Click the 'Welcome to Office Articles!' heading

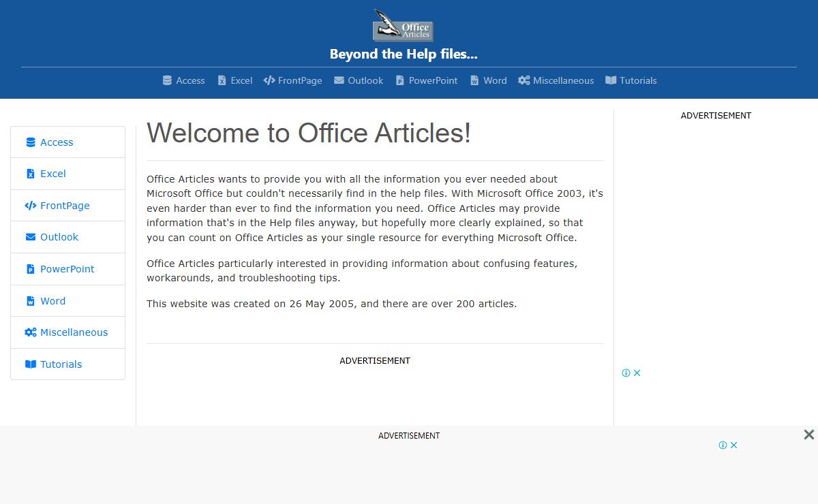click(309, 133)
